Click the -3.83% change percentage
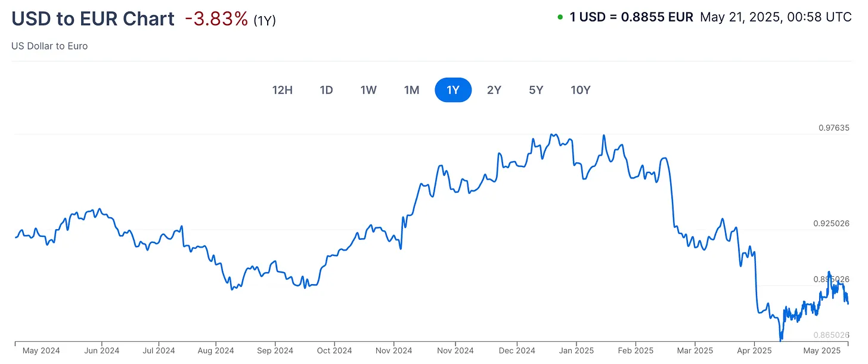868x364 pixels. coord(217,18)
